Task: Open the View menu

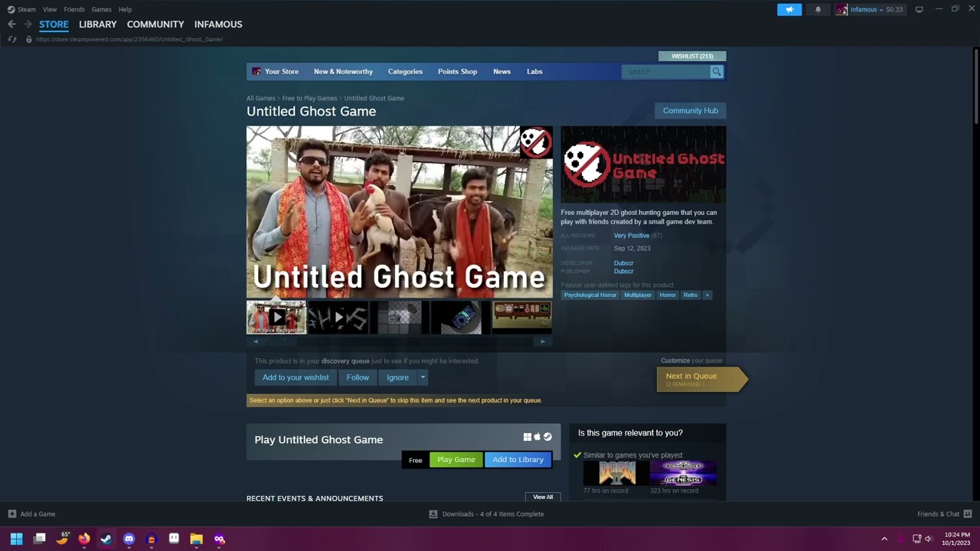Action: click(x=50, y=9)
